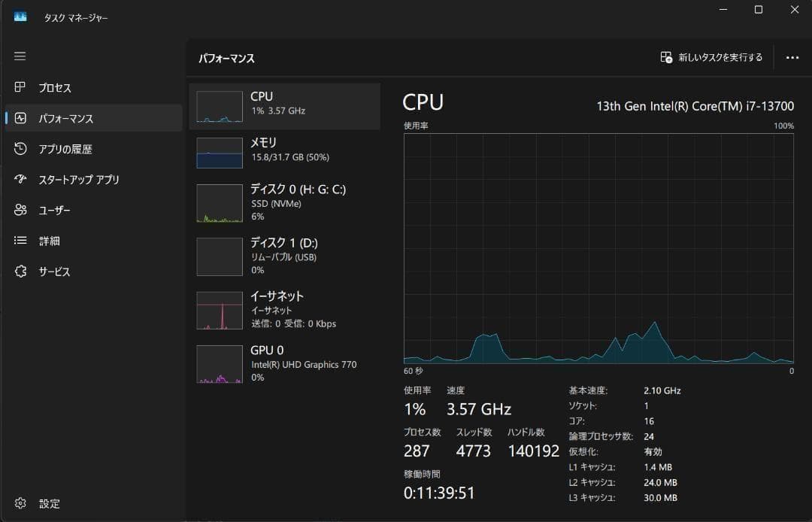Open the プロセス page icon
Screen dimensions: 812x522
coord(20,87)
